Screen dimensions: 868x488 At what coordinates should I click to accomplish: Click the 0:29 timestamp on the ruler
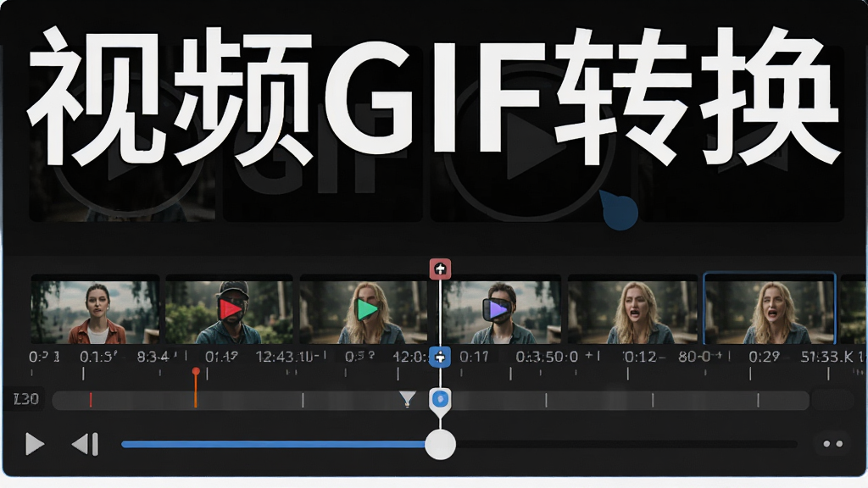pos(765,357)
